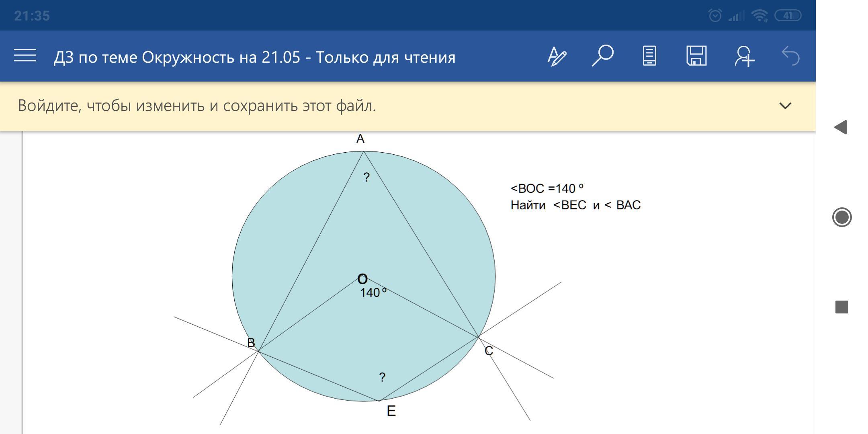Open the hamburger navigation menu

pos(25,56)
